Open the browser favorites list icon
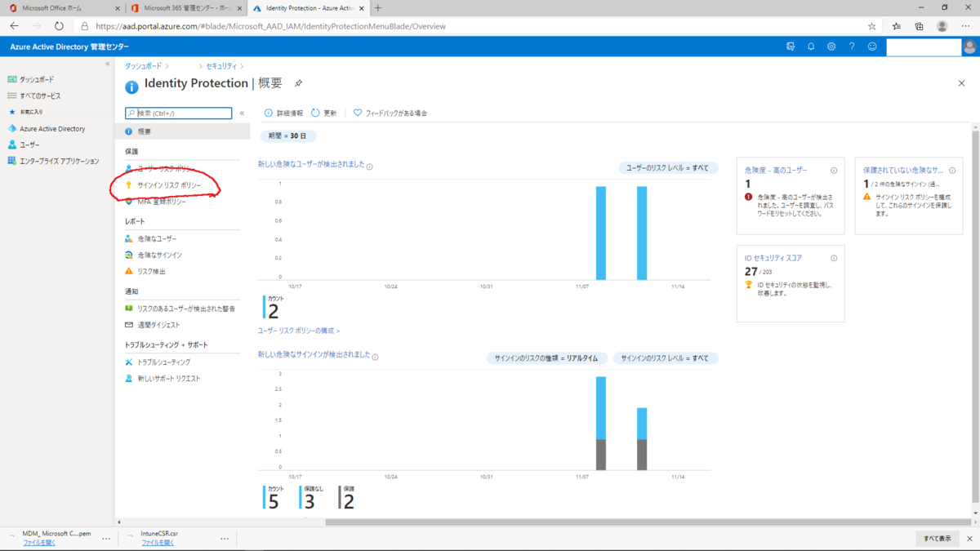 [897, 26]
